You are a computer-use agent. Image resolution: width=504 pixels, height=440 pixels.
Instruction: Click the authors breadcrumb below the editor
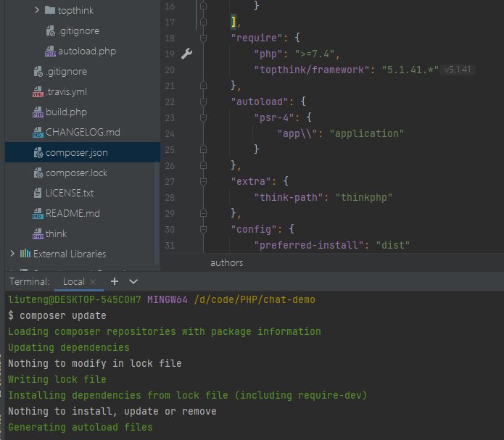(x=227, y=262)
